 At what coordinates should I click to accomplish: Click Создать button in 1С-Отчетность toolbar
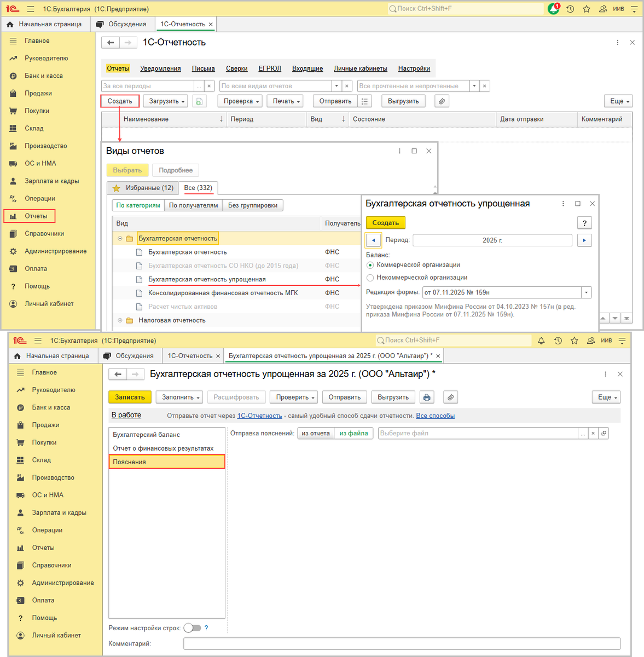pos(120,101)
